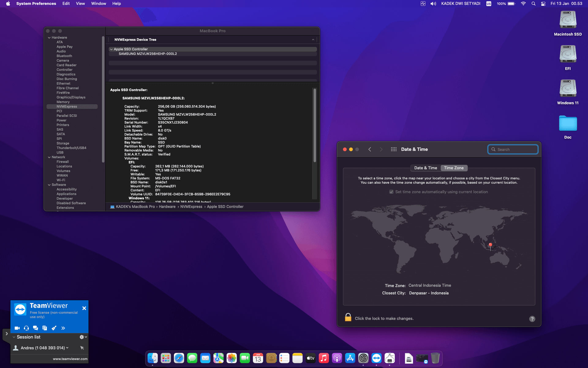Open the Podcasts app from the Dock
The height and width of the screenshot is (368, 588).
click(337, 358)
